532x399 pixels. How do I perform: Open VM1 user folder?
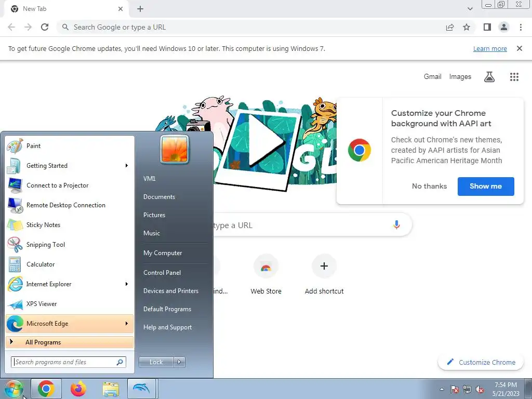point(149,179)
